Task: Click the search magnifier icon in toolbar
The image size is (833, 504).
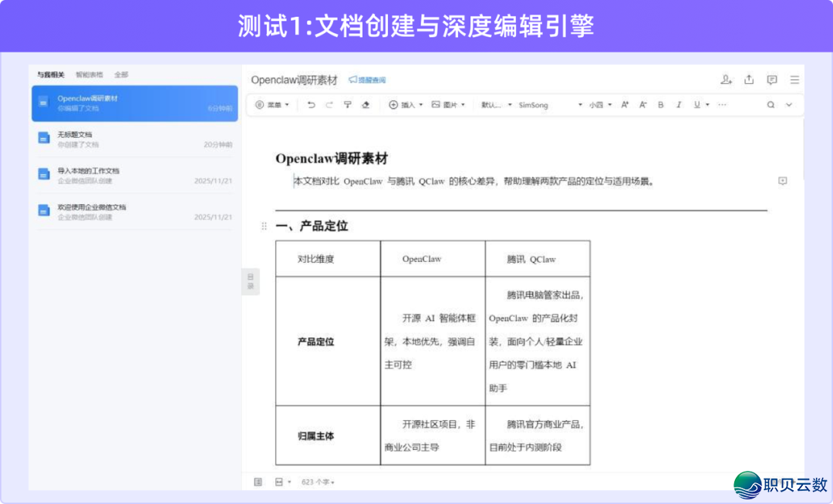Action: click(x=770, y=105)
